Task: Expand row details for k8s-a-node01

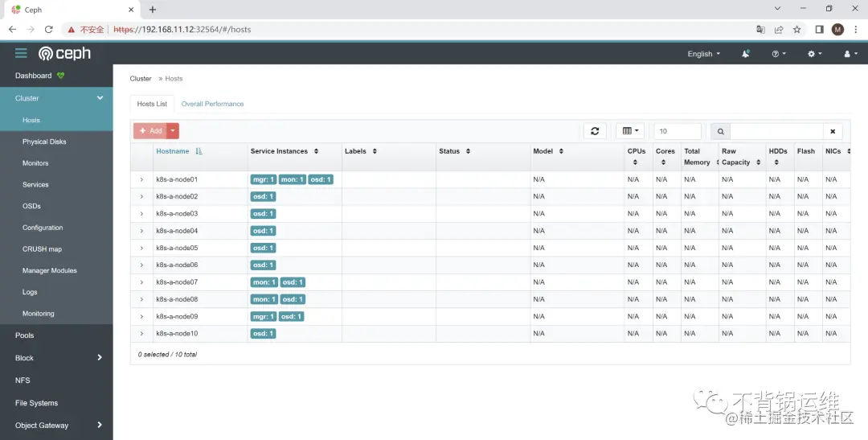Action: tap(141, 179)
